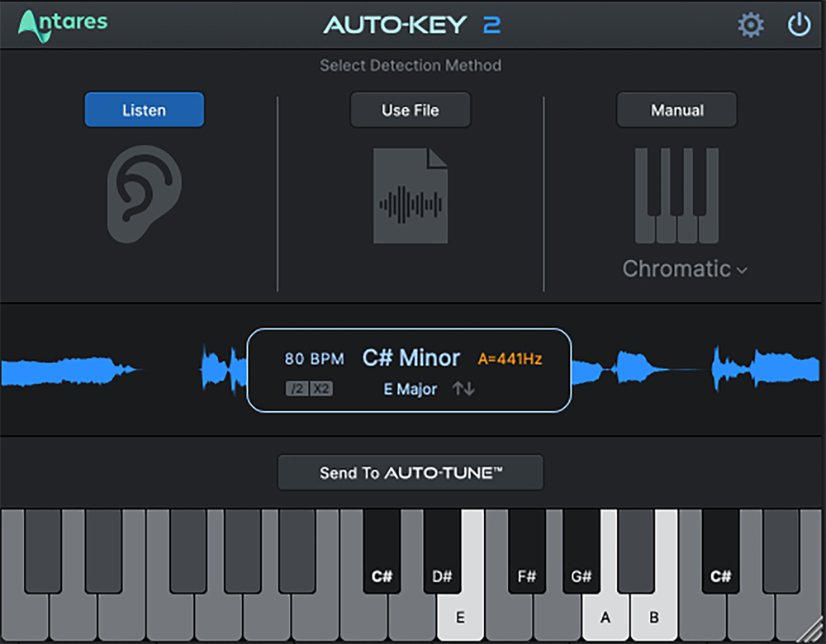Open settings with the gear icon
Viewport: 826px width, 644px height.
750,26
